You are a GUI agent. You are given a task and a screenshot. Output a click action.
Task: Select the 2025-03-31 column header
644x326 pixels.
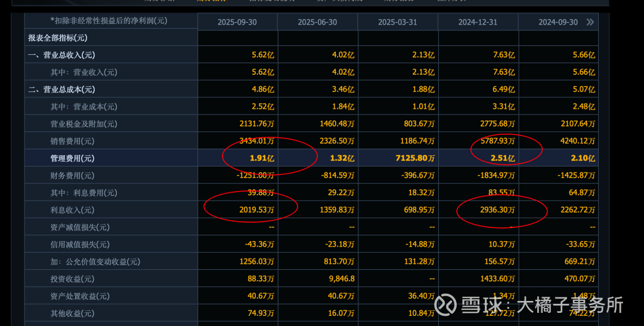[397, 22]
